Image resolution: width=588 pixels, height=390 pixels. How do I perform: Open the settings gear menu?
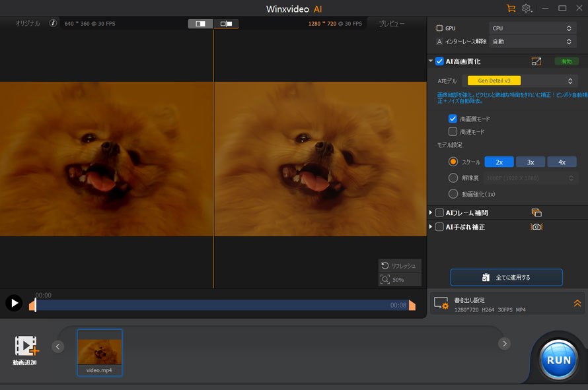click(527, 8)
